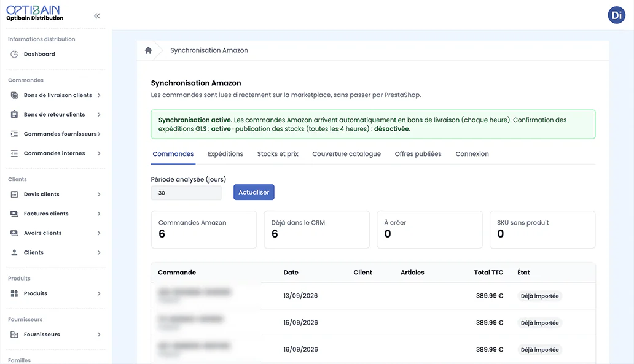The image size is (634, 364).
Task: Click the Clients person icon
Action: click(x=14, y=252)
